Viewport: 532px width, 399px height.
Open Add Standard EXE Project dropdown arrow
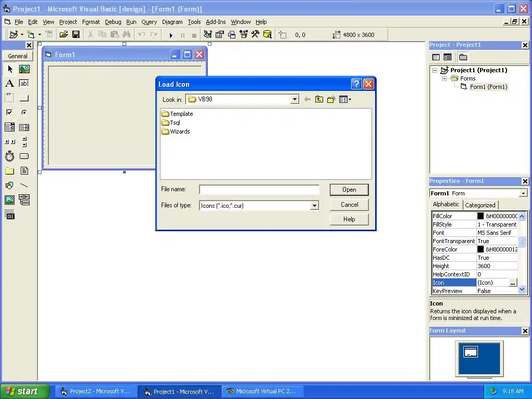(x=22, y=35)
